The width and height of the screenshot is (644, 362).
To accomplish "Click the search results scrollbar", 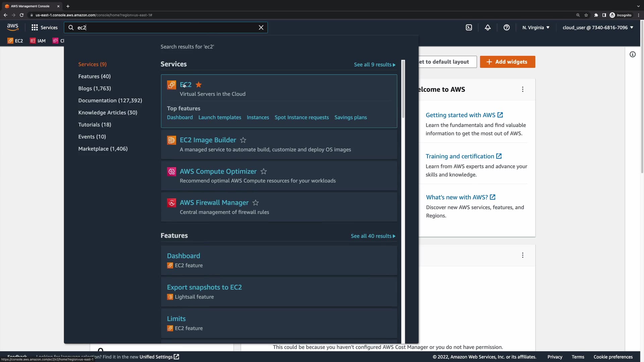I will coord(403,89).
